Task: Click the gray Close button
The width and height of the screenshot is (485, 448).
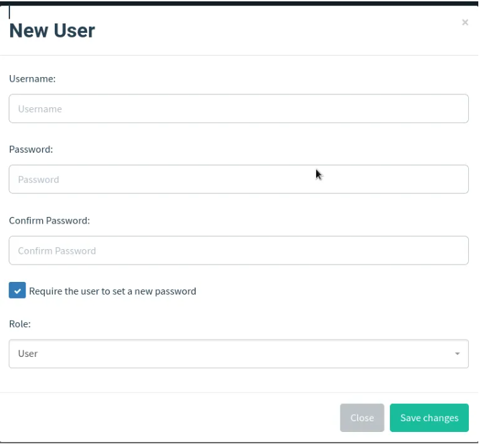Action: [362, 418]
